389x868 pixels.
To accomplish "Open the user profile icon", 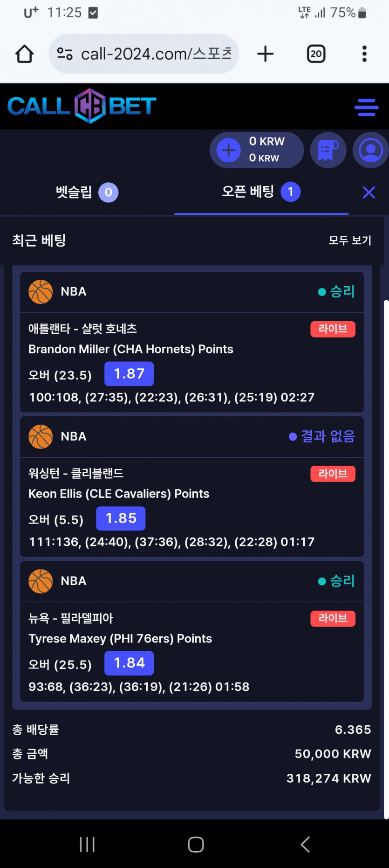I will click(x=370, y=150).
